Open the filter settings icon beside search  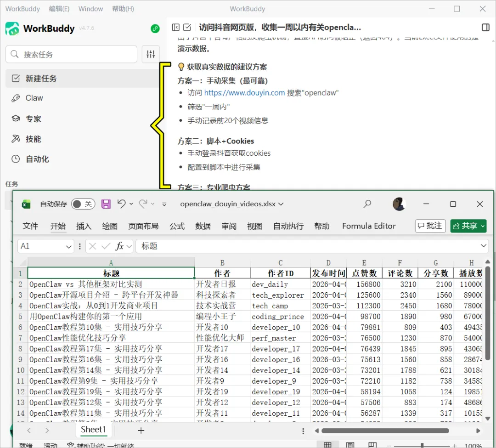[x=151, y=54]
